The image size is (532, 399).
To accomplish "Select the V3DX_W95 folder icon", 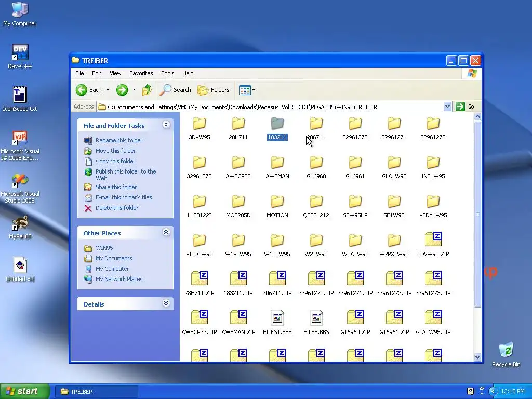I will [x=433, y=202].
